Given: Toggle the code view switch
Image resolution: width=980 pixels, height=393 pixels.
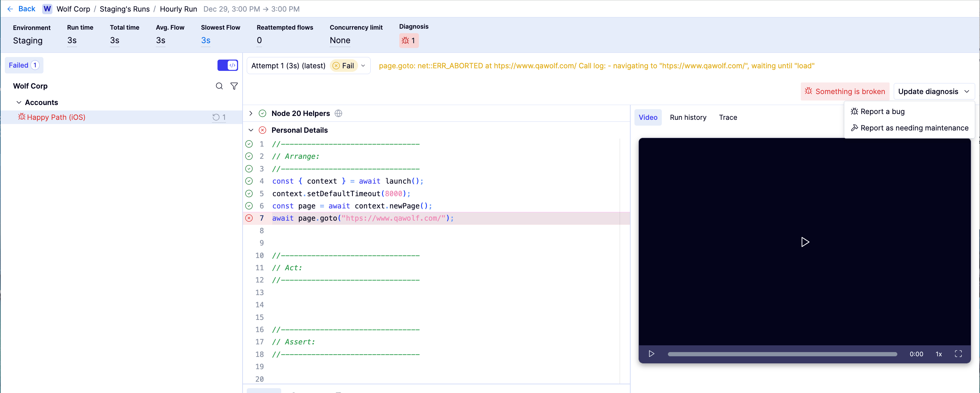Looking at the screenshot, I should [x=227, y=65].
